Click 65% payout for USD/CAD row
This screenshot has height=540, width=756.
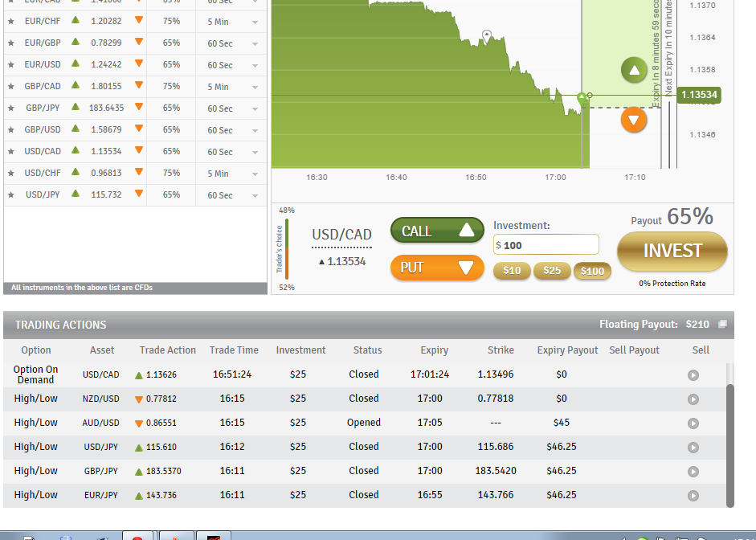pos(171,151)
